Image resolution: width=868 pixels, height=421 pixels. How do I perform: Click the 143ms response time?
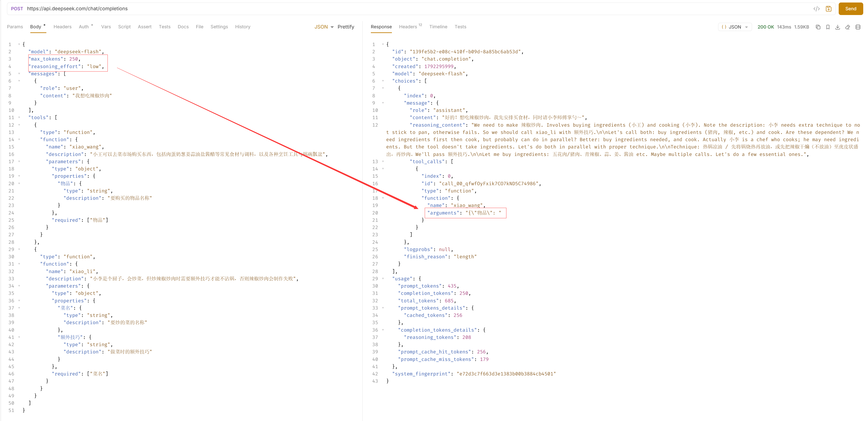(x=784, y=27)
